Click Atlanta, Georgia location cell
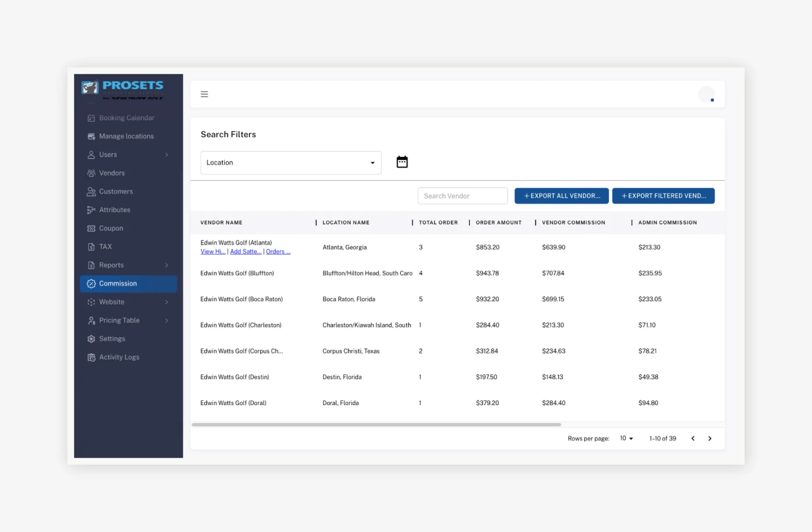 pos(345,247)
